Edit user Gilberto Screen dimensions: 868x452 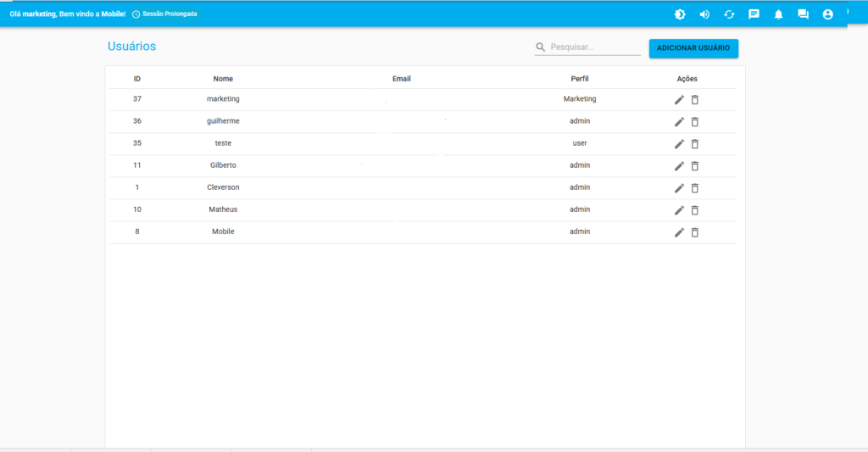679,166
